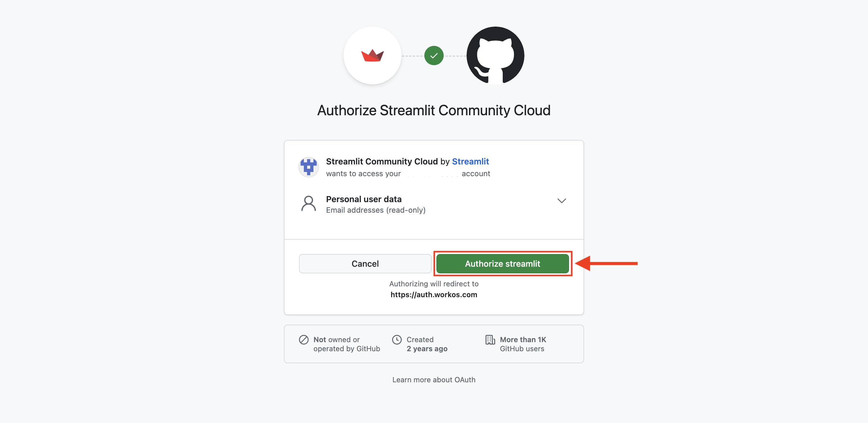This screenshot has width=868, height=423.
Task: Open the Learn more about OAuth link
Action: coord(434,380)
